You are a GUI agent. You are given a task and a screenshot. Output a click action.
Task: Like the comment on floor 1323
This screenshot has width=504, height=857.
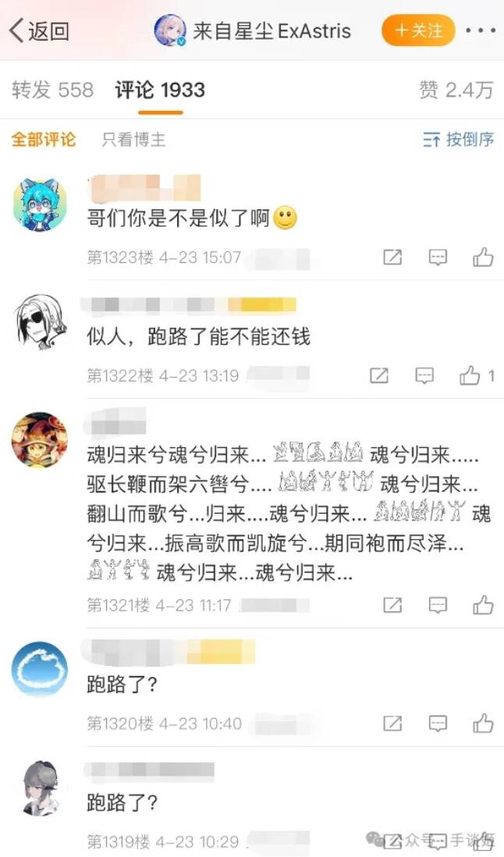point(483,257)
